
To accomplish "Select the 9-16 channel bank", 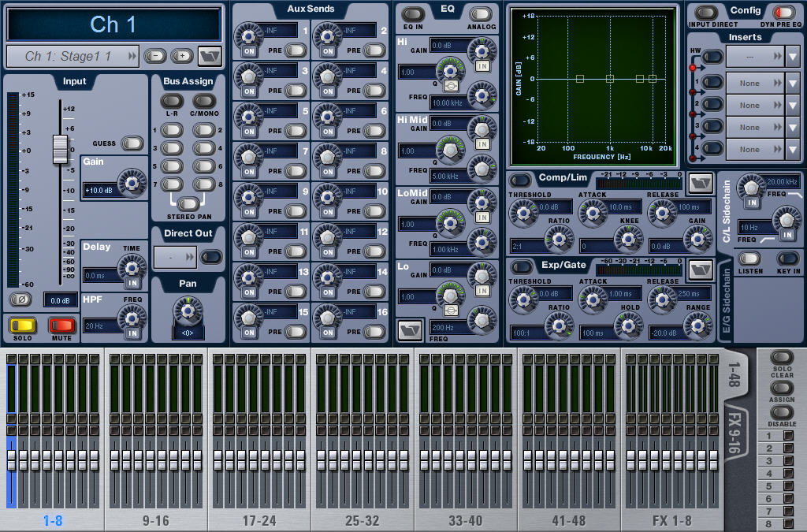I will [x=156, y=521].
